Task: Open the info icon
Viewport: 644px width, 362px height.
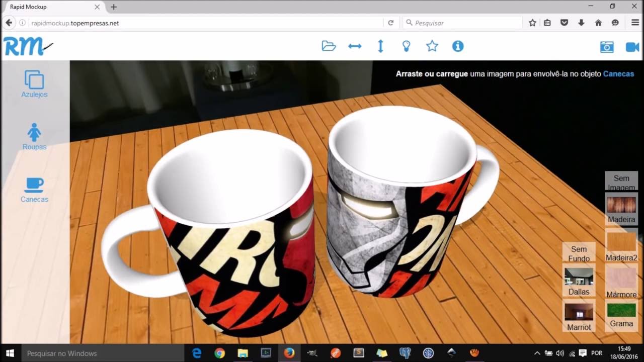Action: pyautogui.click(x=457, y=46)
